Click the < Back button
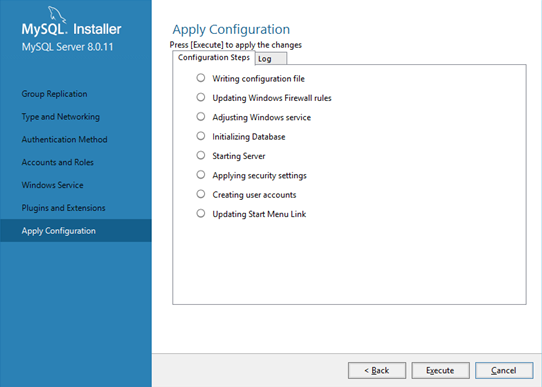Image resolution: width=542 pixels, height=387 pixels. click(x=377, y=370)
